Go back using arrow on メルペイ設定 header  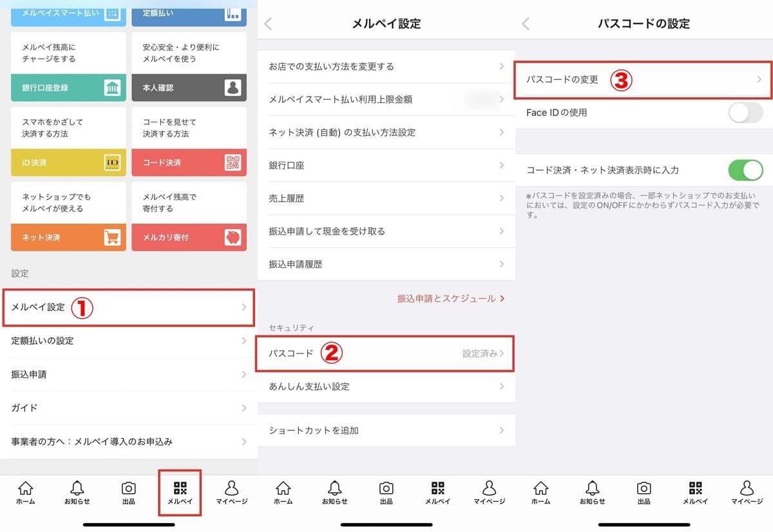(269, 24)
